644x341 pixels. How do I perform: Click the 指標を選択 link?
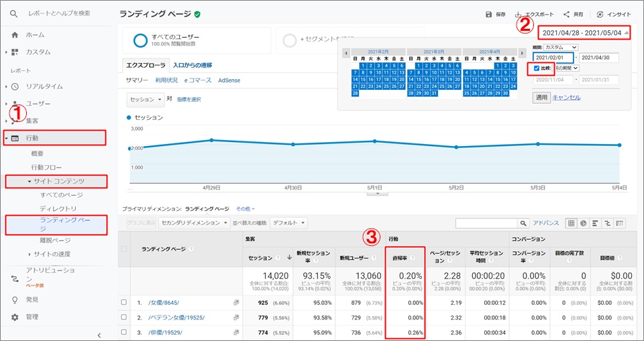click(189, 100)
